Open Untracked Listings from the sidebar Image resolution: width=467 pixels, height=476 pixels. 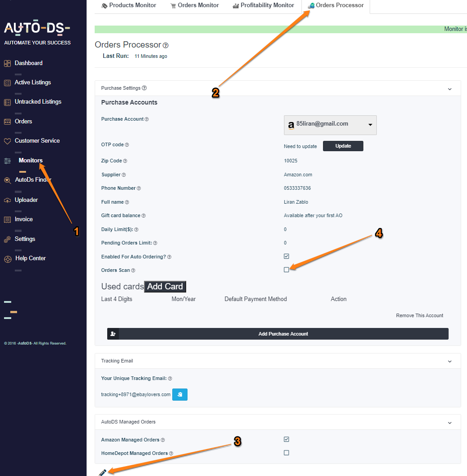[38, 102]
